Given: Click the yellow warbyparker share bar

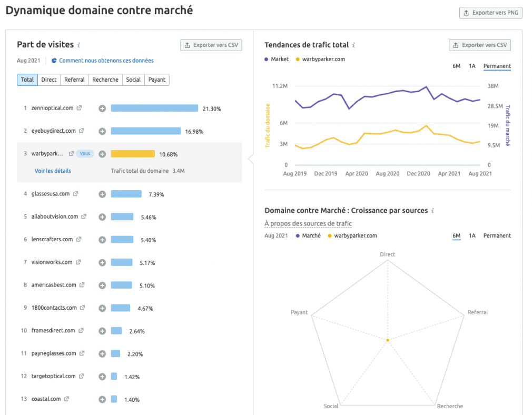Looking at the screenshot, I should click(x=133, y=154).
